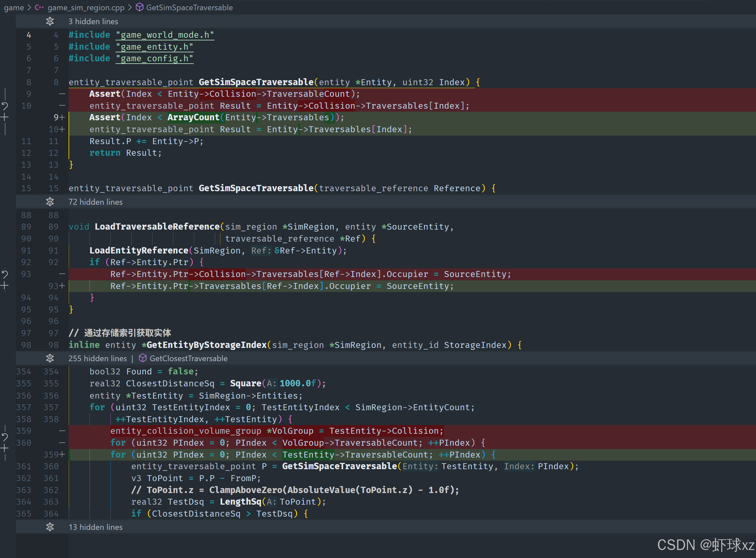756x558 pixels.
Task: Stage the added Assert ArrayCount change block
Action: coord(5,118)
